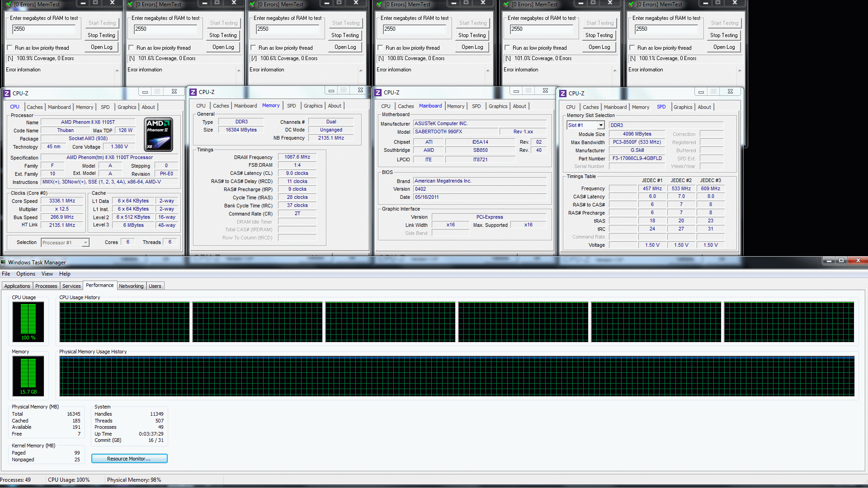The width and height of the screenshot is (868, 488).
Task: Click the 2550 RAM field in the 100.9% Coverage MemTest
Action: pyautogui.click(x=44, y=29)
